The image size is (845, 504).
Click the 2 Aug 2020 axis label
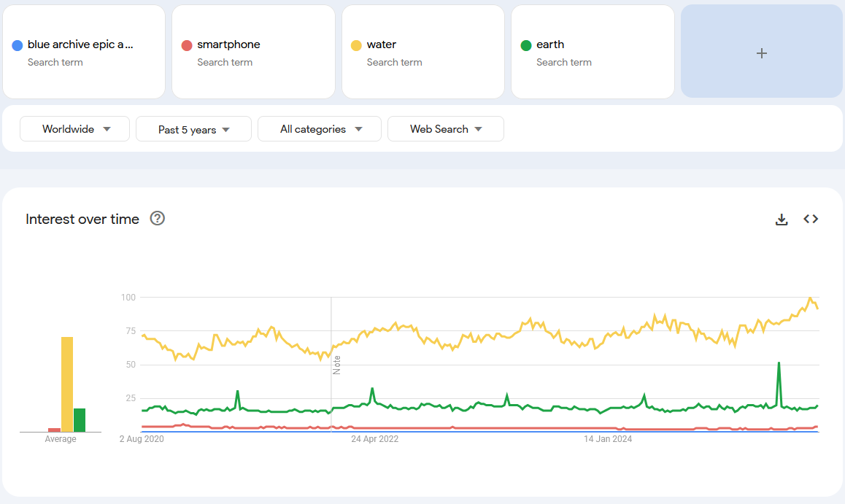[x=142, y=439]
